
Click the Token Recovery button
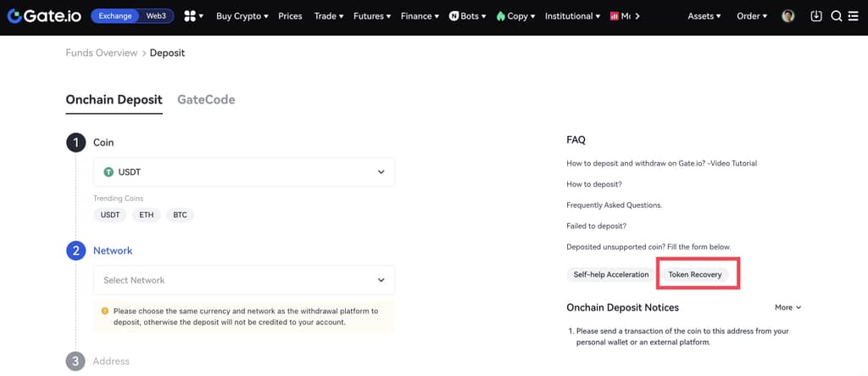point(694,275)
